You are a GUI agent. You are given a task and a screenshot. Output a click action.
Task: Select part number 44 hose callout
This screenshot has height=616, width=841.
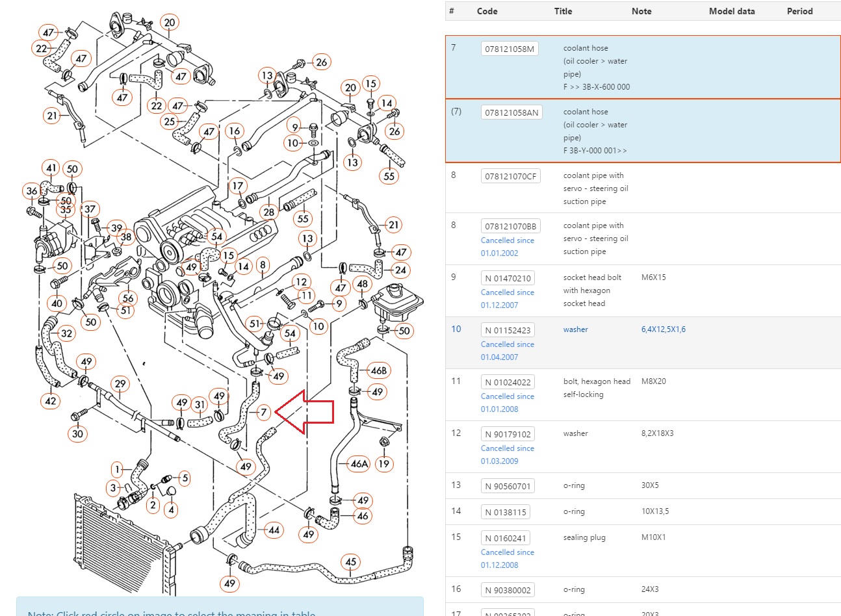(274, 530)
